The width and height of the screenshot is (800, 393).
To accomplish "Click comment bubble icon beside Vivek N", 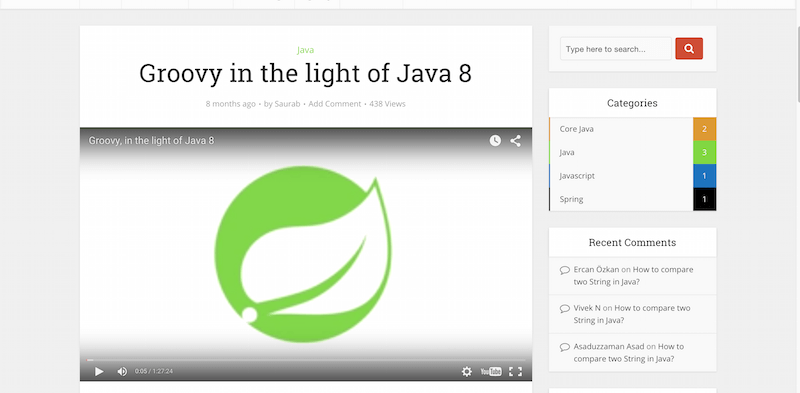I will pos(564,308).
